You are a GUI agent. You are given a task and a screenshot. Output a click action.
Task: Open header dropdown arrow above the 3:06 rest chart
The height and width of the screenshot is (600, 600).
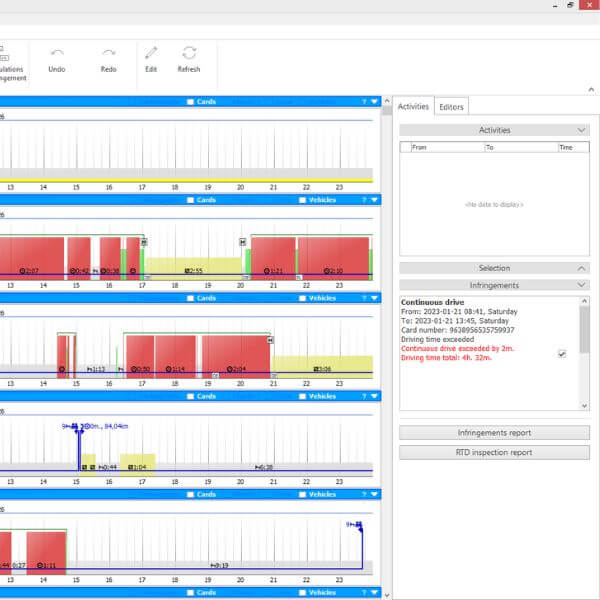click(374, 298)
